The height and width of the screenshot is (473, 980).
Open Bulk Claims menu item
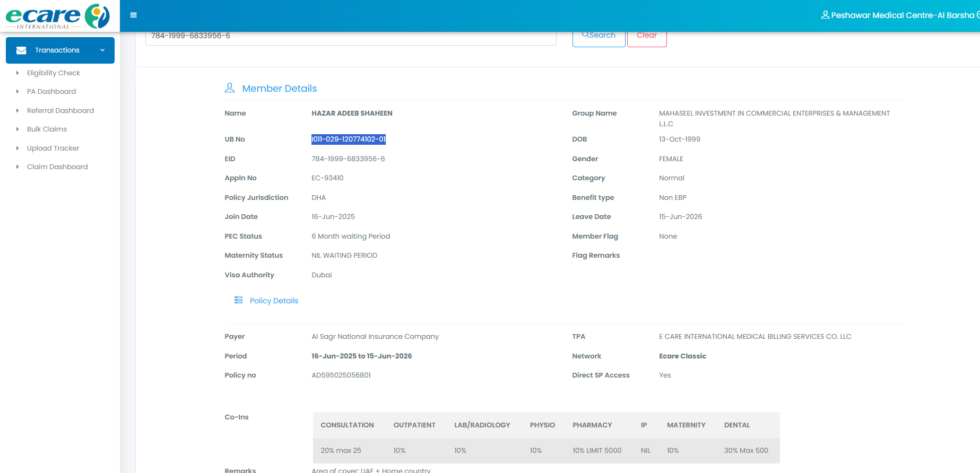click(47, 129)
